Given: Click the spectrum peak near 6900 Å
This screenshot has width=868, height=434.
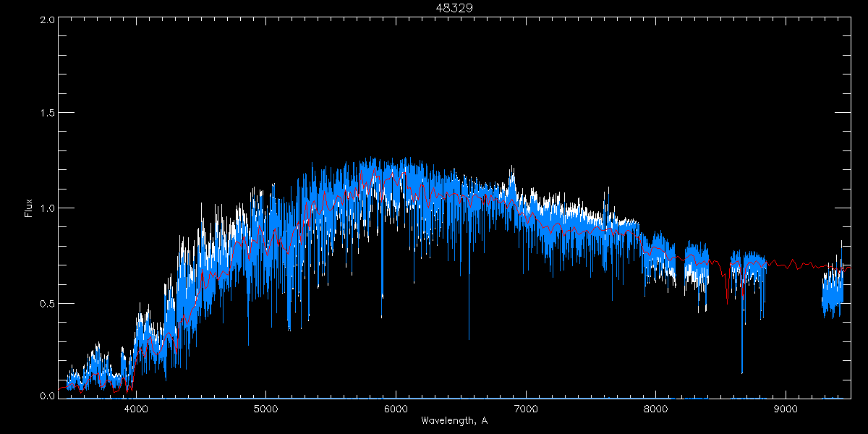Looking at the screenshot, I should [x=513, y=171].
